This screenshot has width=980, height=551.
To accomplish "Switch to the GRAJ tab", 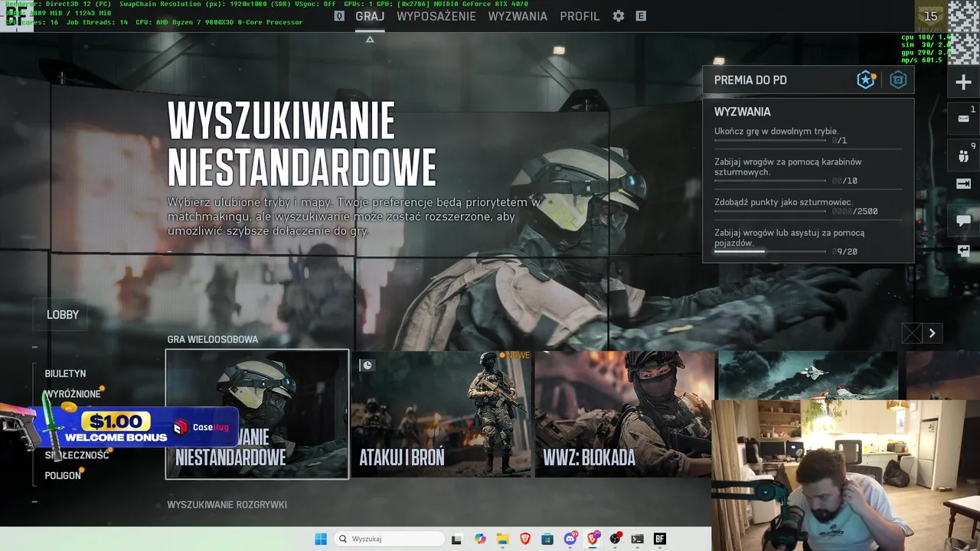I will tap(370, 16).
